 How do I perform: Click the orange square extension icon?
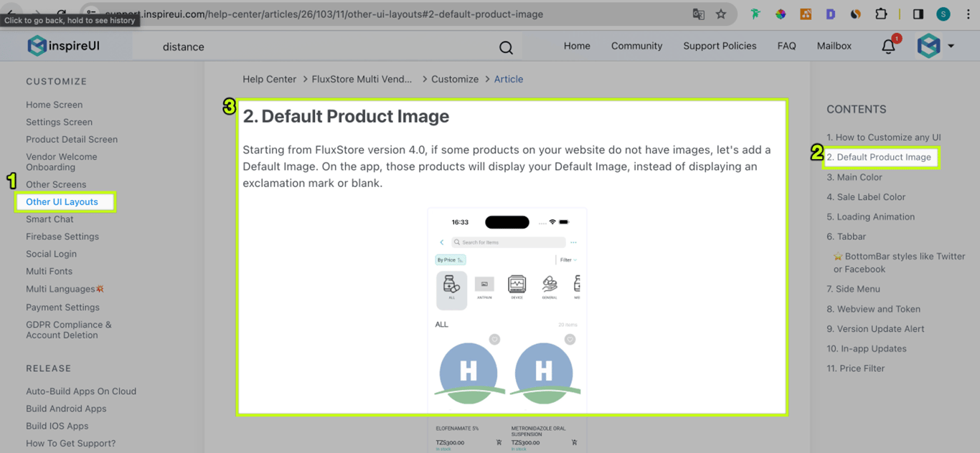(x=806, y=14)
